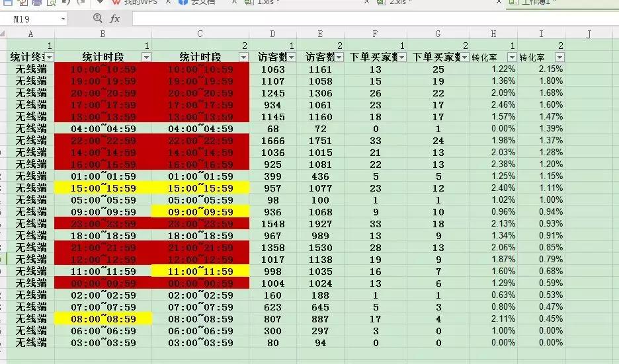Switch to the 我的WPS tab
The image size is (619, 364).
(x=135, y=3)
